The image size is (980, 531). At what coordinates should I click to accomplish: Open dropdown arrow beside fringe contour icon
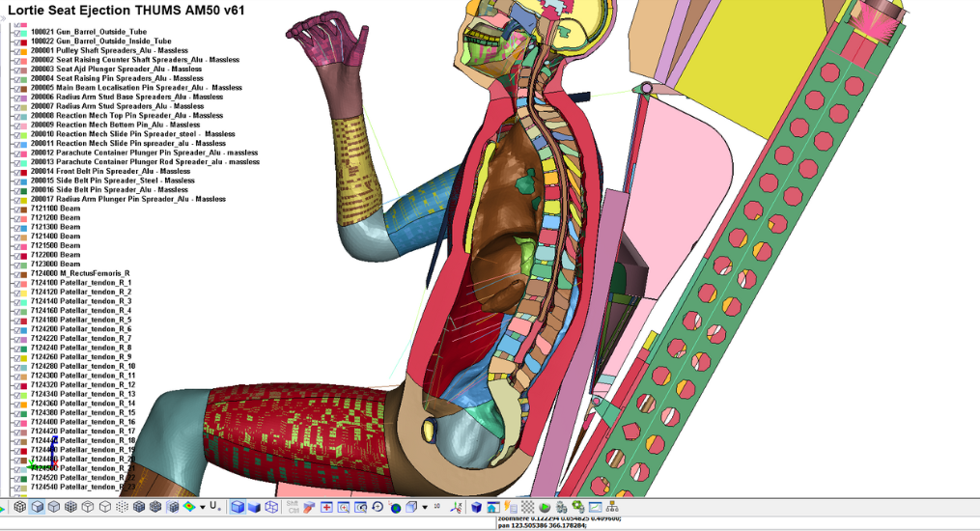(202, 507)
